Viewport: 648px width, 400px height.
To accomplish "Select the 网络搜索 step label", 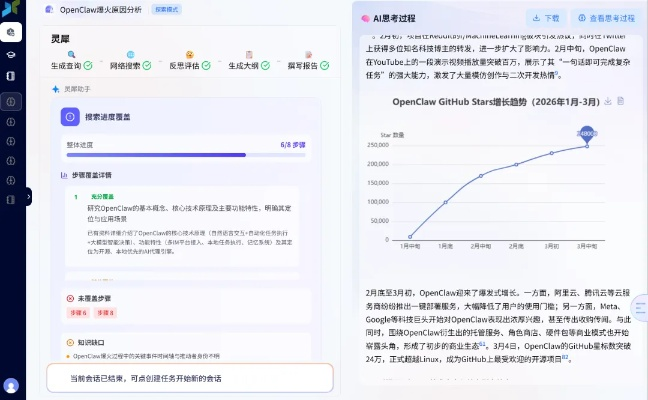I will coord(125,66).
